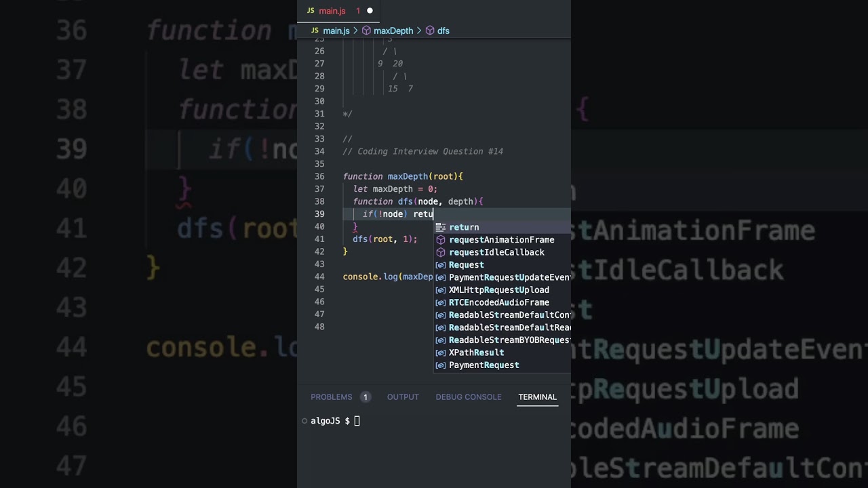
Task: Click the JS file icon on main.js tab
Action: (x=311, y=11)
